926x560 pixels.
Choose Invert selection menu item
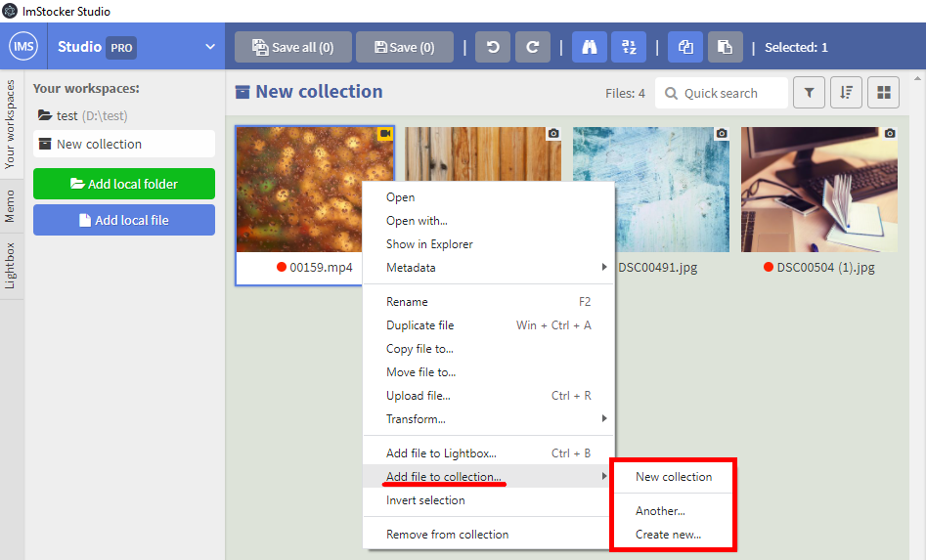pyautogui.click(x=488, y=500)
